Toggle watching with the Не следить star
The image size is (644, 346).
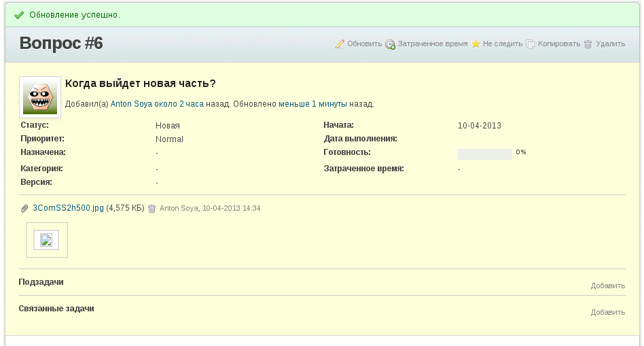point(476,44)
